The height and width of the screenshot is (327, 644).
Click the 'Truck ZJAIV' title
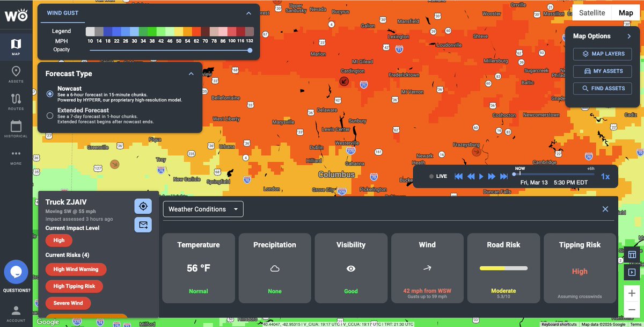click(x=66, y=202)
